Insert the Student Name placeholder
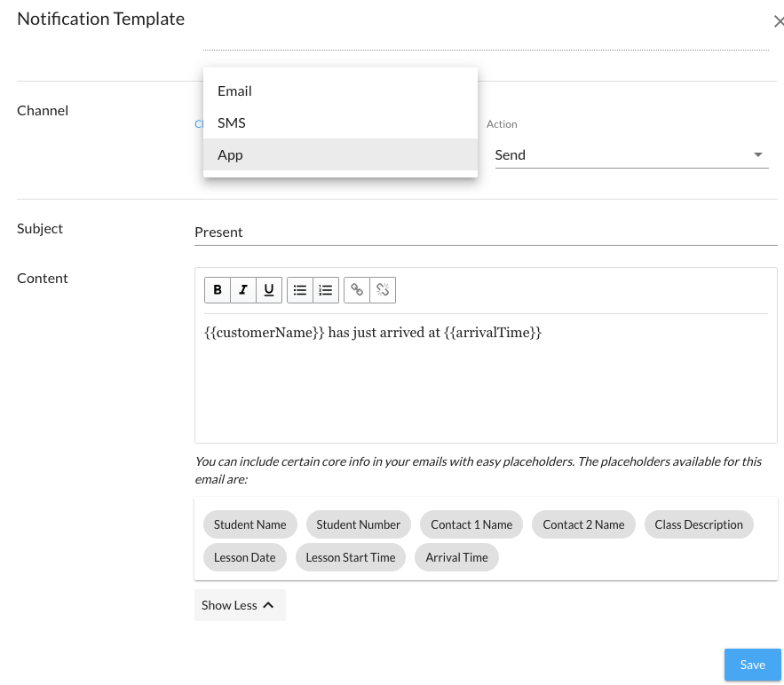Image resolution: width=784 pixels, height=685 pixels. (250, 524)
